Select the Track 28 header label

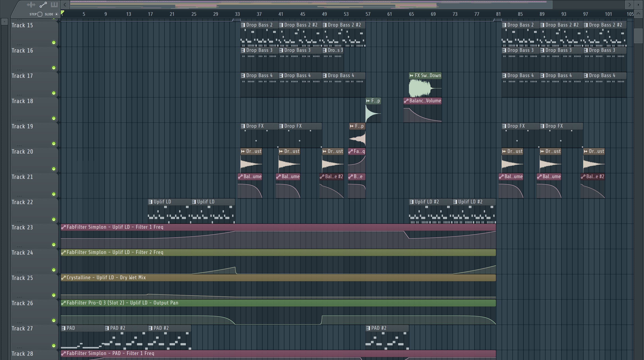(22, 354)
